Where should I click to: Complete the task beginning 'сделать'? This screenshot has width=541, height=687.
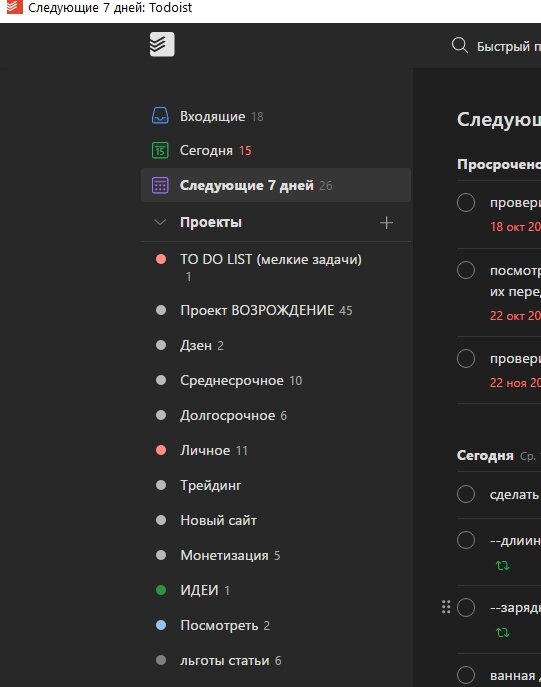pos(466,494)
